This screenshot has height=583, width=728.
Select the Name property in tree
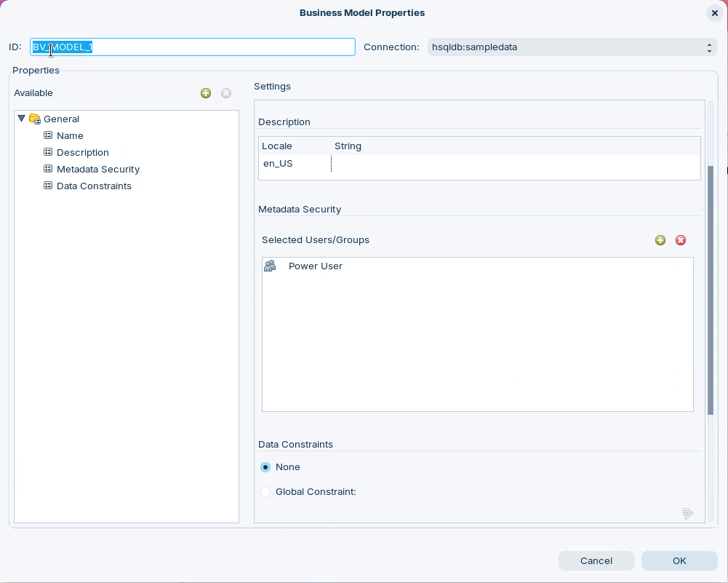70,135
